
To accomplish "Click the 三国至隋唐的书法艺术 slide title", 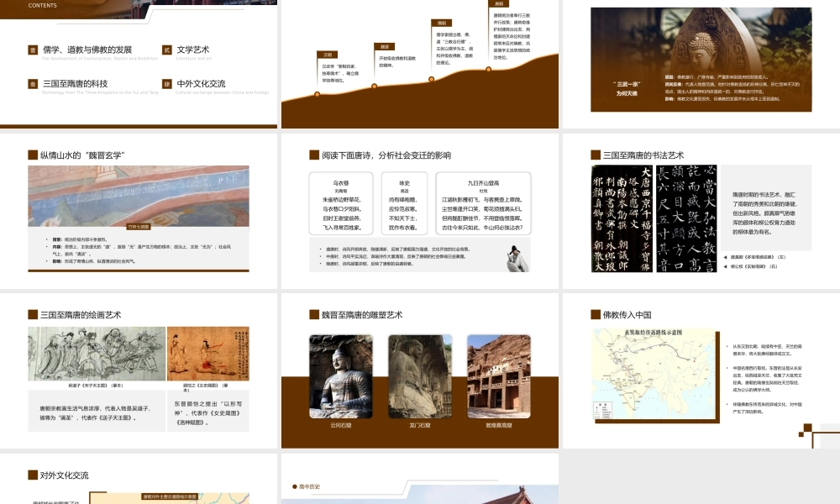I will tap(643, 155).
